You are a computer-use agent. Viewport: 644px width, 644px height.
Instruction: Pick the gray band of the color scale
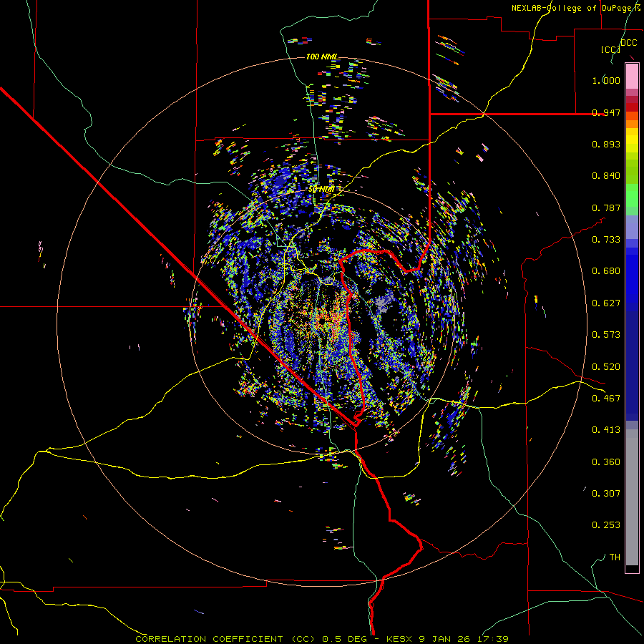click(632, 497)
